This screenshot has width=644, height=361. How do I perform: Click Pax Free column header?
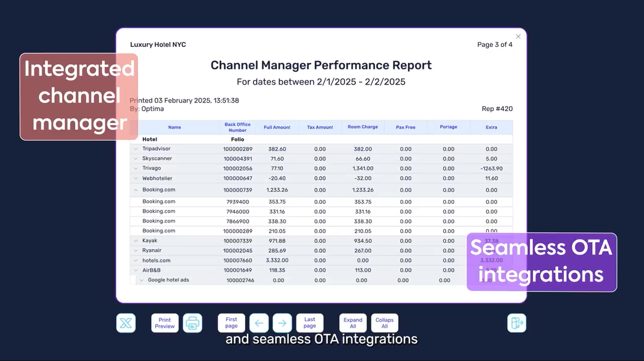point(405,127)
